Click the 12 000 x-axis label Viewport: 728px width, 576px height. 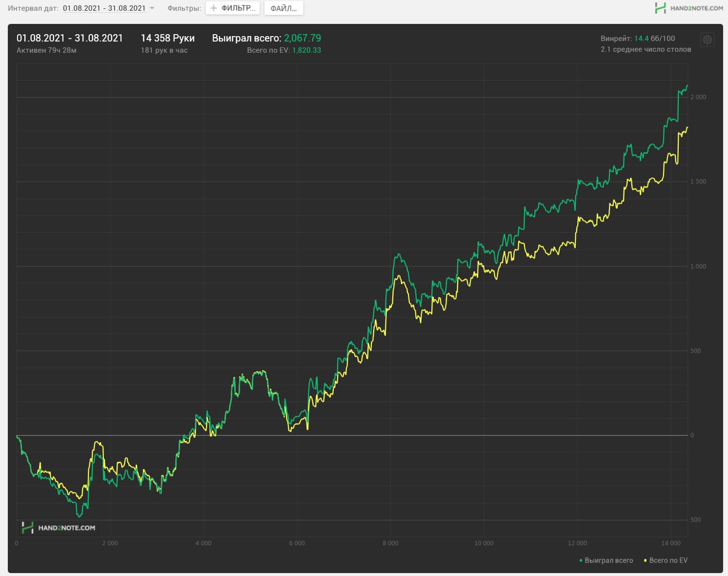(x=577, y=543)
